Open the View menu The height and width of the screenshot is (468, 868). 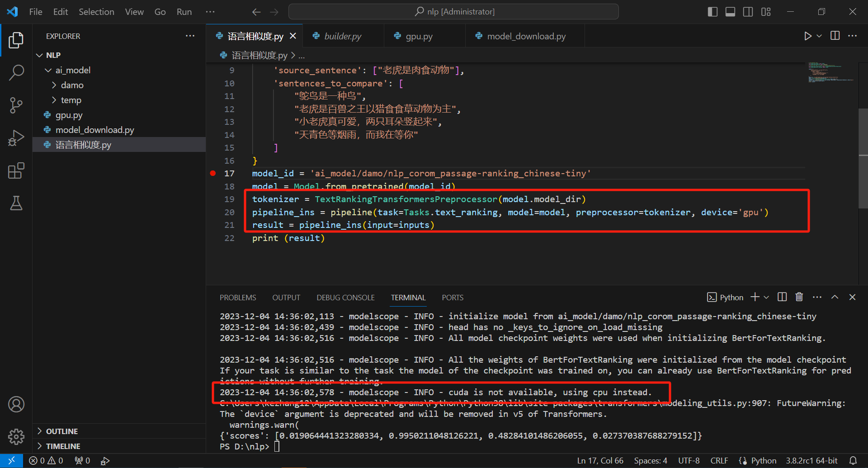coord(134,12)
